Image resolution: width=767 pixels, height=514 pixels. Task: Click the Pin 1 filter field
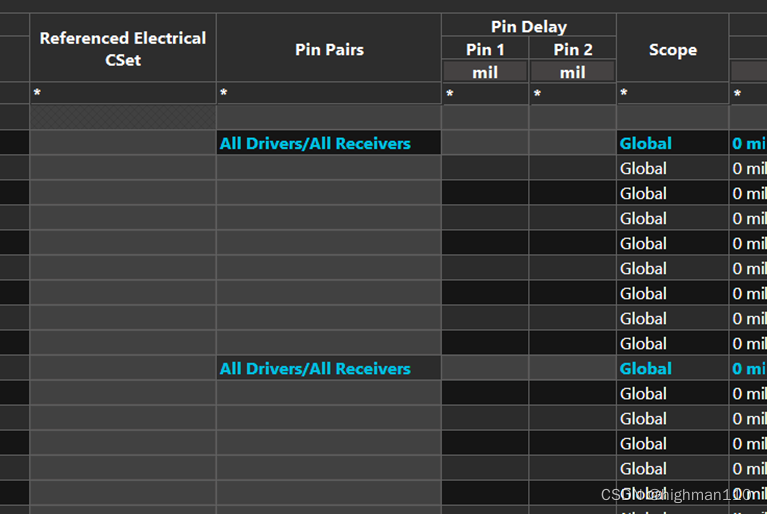click(485, 94)
